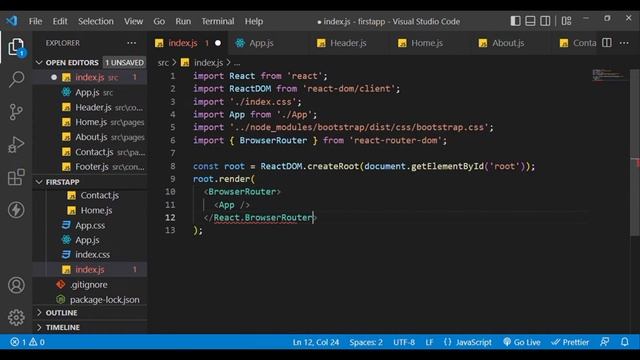Open the View menu
Screen dimensions: 640x360
133,21
